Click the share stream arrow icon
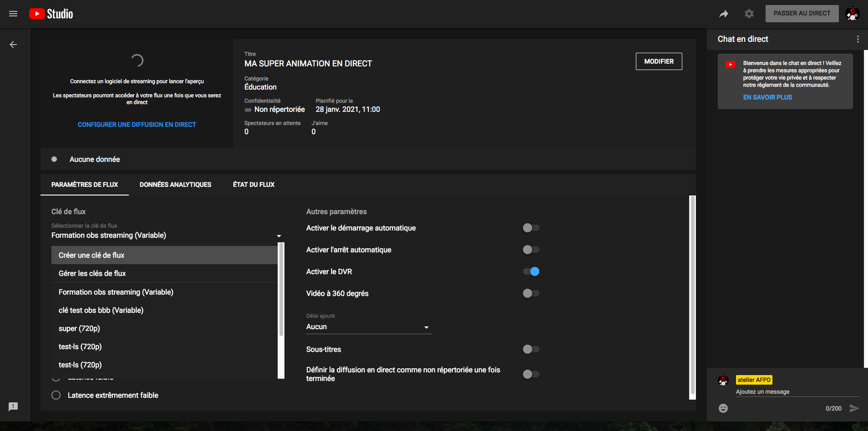868x431 pixels. click(x=723, y=14)
